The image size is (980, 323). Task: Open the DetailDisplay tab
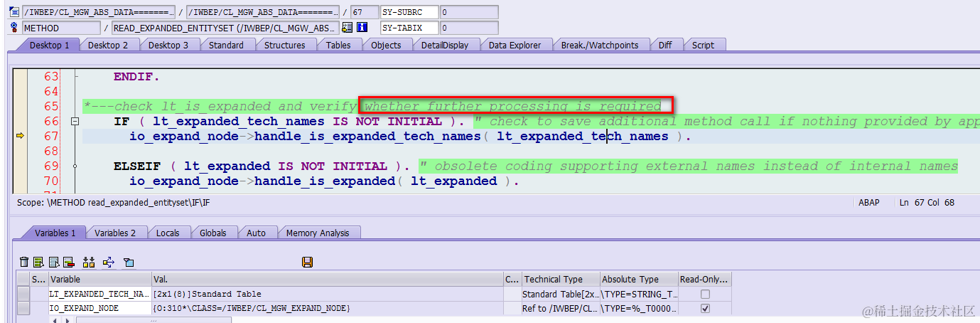coord(445,45)
